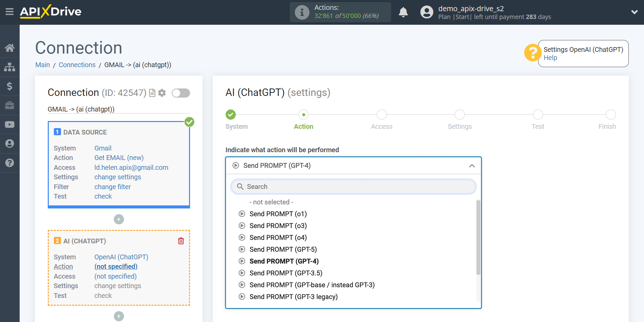Select the Home icon in the sidebar
The height and width of the screenshot is (322, 644).
click(10, 48)
